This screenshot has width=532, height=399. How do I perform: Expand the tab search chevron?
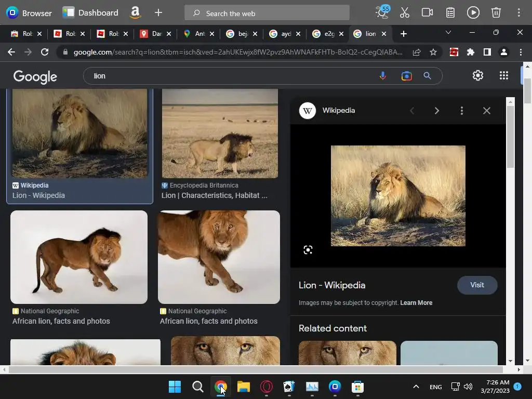[x=448, y=33]
